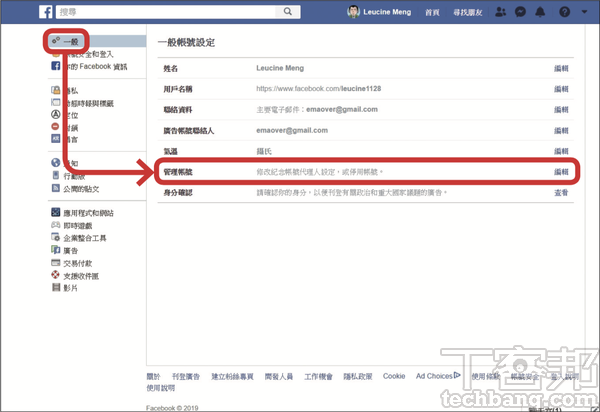Click 攝氏 value in 氣溫 row
Screen dimensions: 600x412
click(x=264, y=151)
